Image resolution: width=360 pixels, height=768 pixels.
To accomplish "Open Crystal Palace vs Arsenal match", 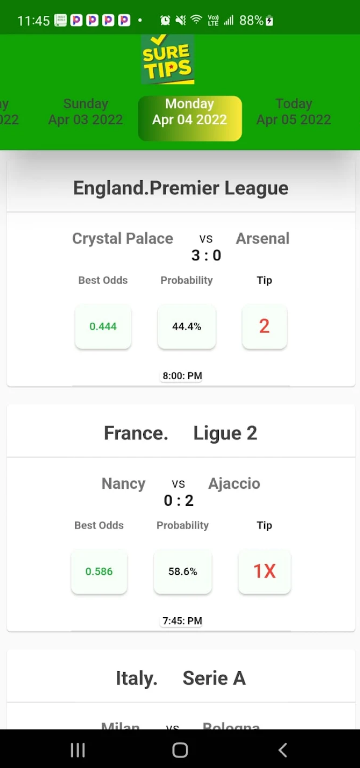I will coord(181,246).
